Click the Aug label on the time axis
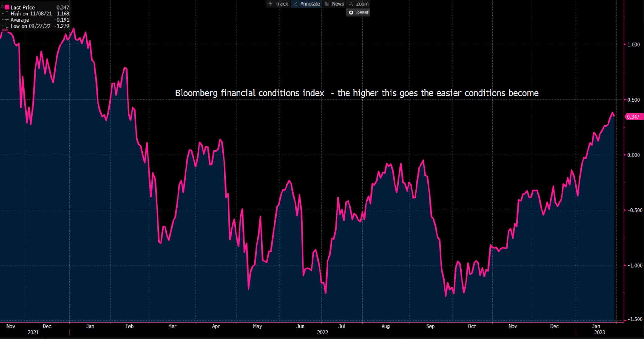 point(386,326)
